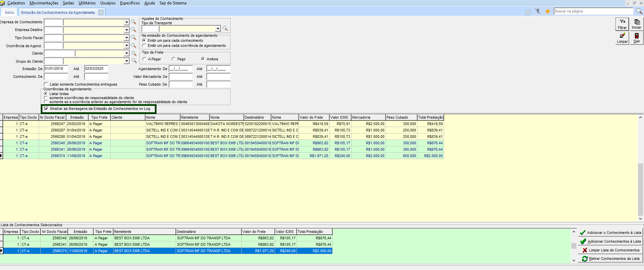
Task: Toggle 'Mostrar as Mensagens da Emissão' checkbox
Action: [46, 109]
